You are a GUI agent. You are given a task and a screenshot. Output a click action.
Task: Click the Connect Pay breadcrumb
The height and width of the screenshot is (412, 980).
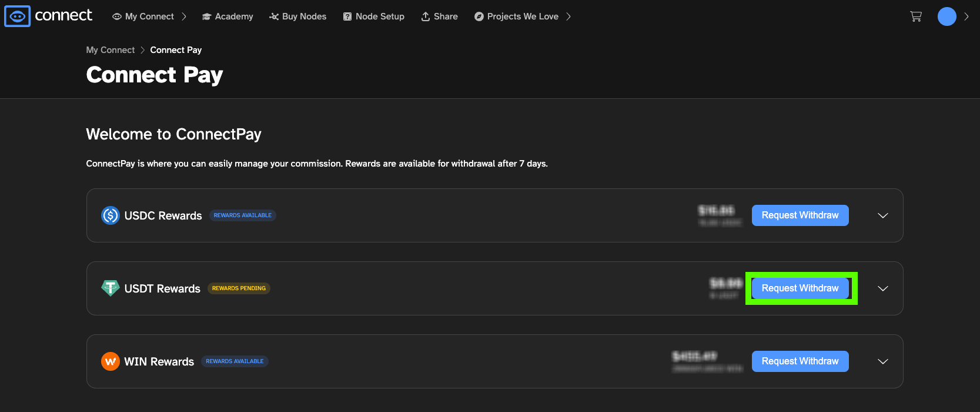[176, 50]
